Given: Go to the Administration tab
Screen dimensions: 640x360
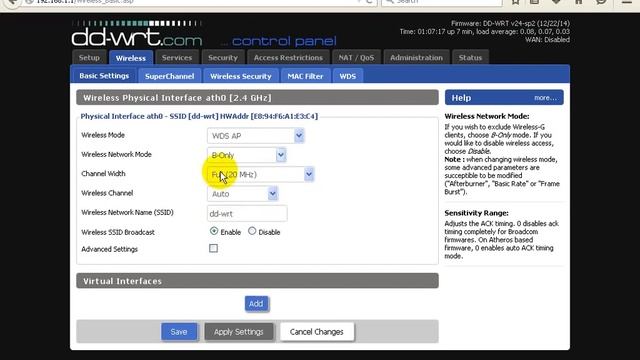Looking at the screenshot, I should pos(416,58).
